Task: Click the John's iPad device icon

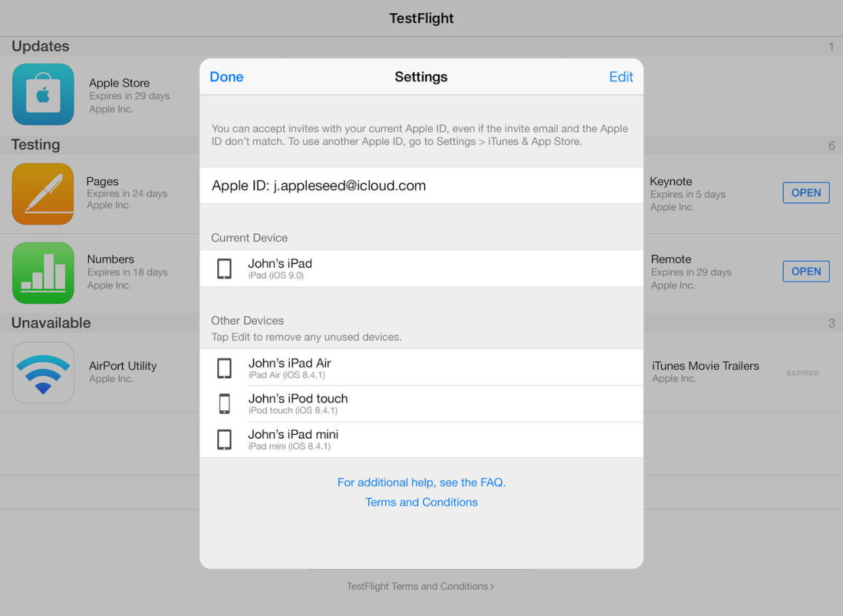Action: point(224,269)
